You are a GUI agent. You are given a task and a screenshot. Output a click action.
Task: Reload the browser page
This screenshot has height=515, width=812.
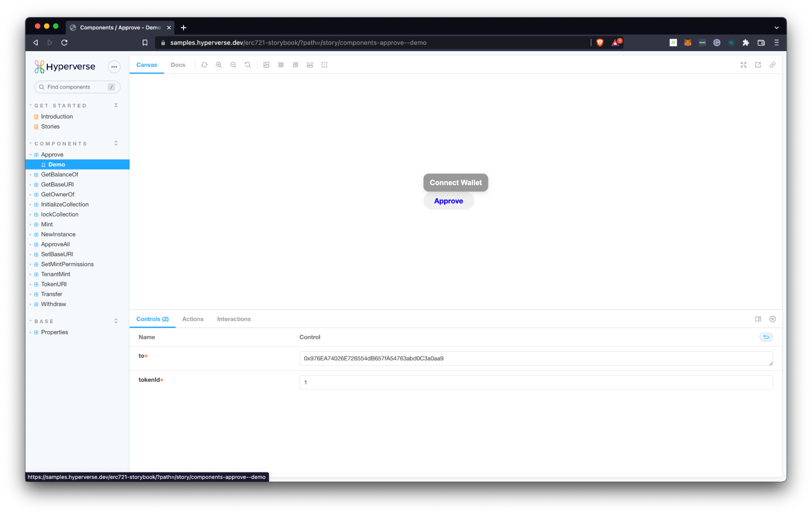click(64, 43)
